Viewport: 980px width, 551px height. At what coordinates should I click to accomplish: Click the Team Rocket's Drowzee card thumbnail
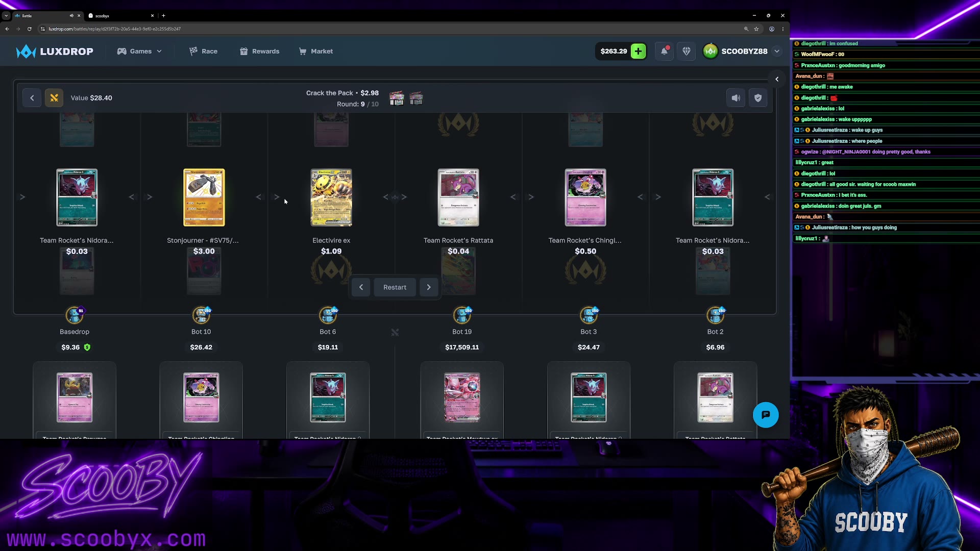point(75,397)
